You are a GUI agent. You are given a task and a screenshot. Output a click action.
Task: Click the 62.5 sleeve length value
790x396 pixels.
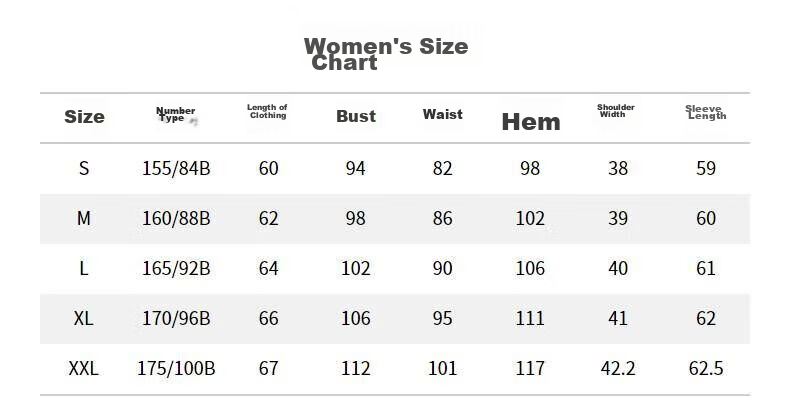click(706, 368)
